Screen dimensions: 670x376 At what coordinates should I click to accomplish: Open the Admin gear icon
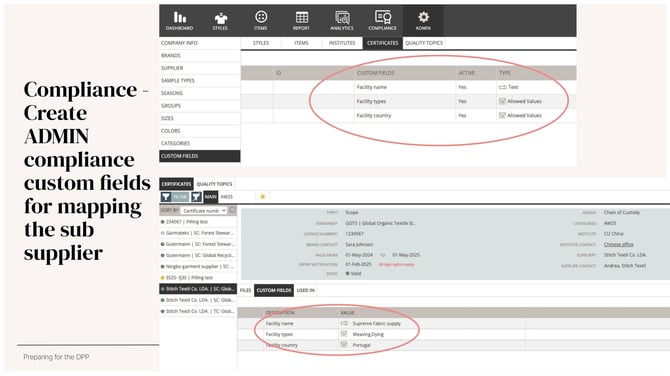click(x=423, y=17)
